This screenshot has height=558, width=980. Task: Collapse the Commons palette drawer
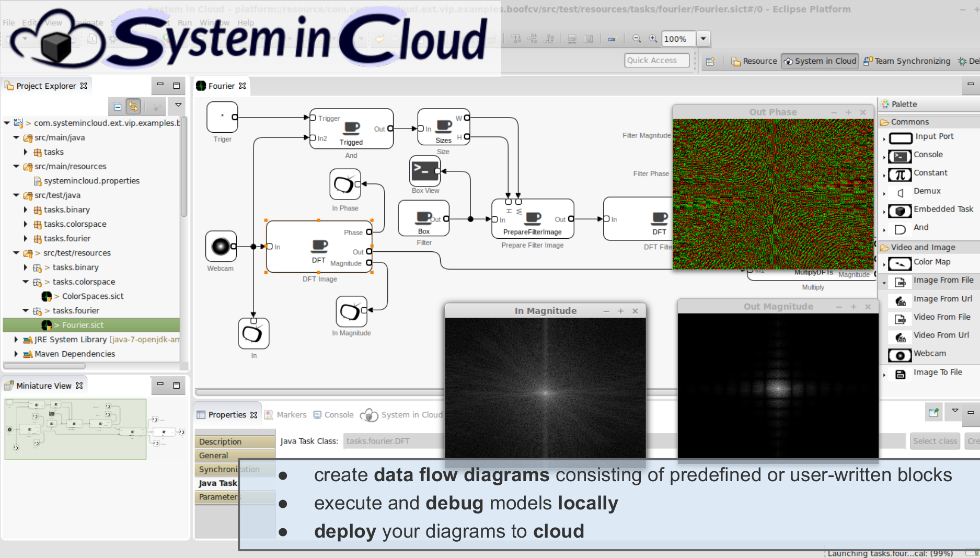point(929,122)
